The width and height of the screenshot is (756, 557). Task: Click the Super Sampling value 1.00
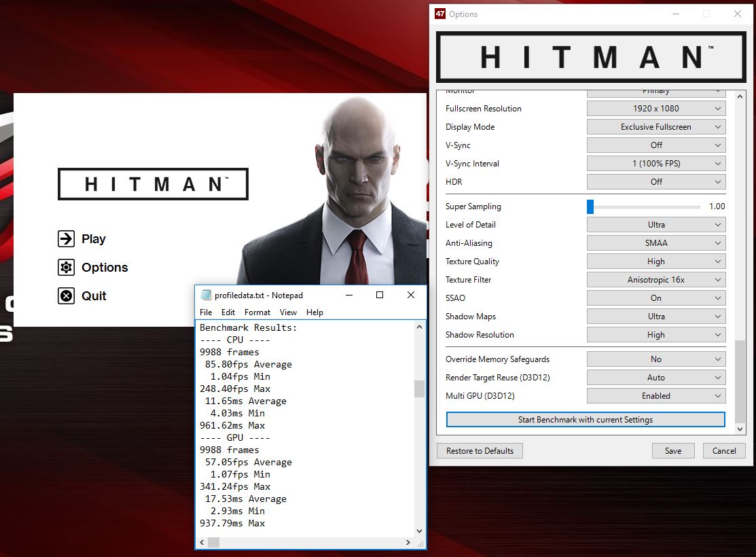[717, 206]
